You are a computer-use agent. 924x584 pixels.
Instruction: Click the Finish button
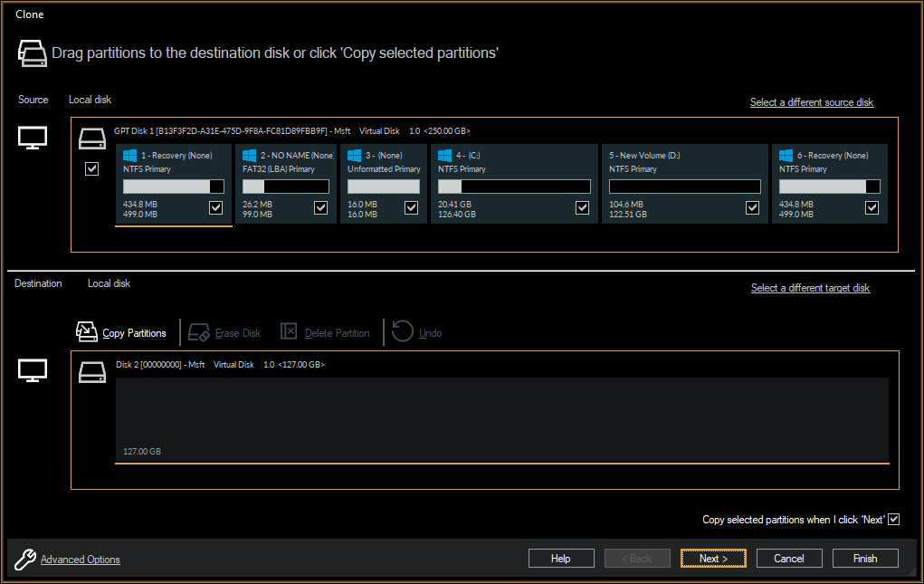(864, 558)
